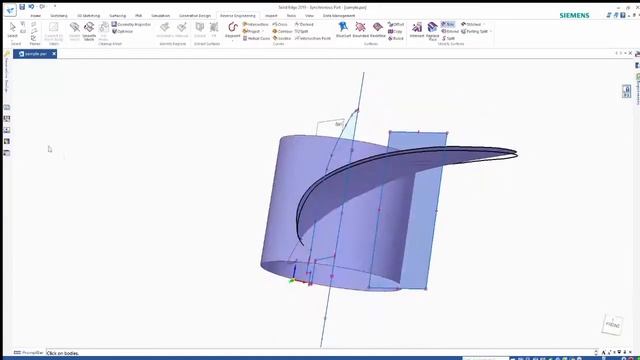Click the Cross curve command
This screenshot has height=360, width=640.
point(280,24)
